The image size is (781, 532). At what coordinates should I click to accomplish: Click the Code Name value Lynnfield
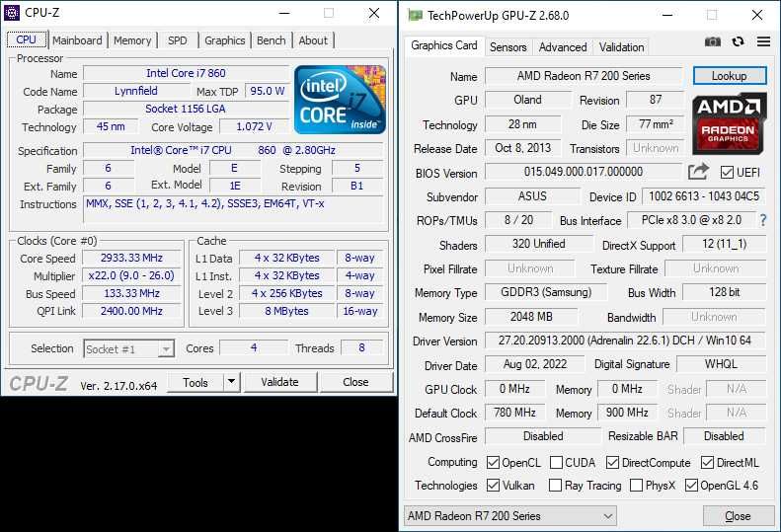tap(136, 91)
